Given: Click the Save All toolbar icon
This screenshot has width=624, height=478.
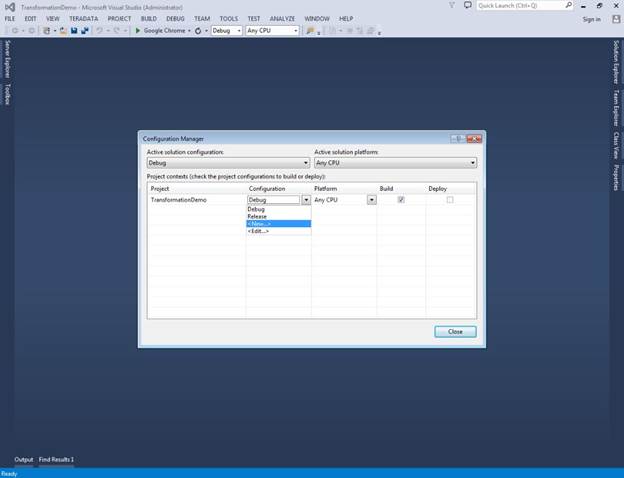Looking at the screenshot, I should coord(85,31).
